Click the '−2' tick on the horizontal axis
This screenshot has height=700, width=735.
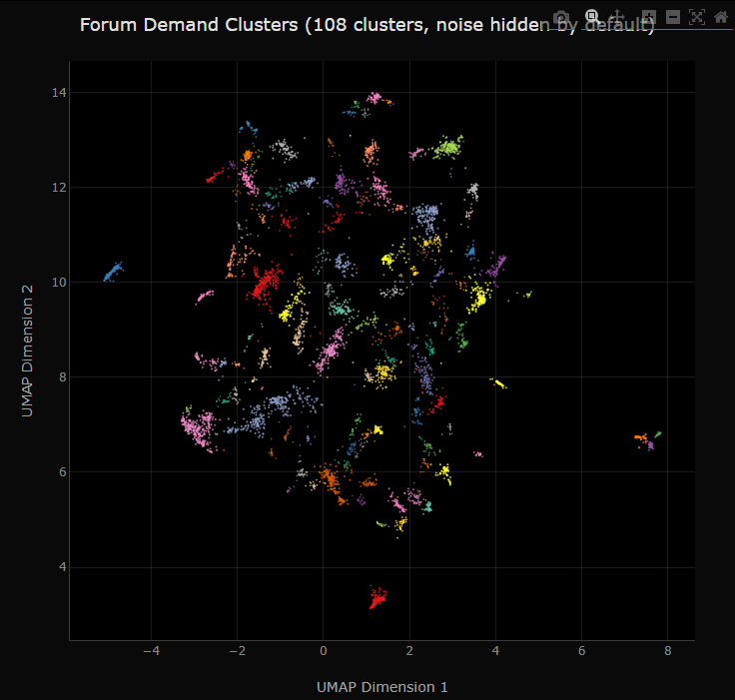pyautogui.click(x=238, y=651)
